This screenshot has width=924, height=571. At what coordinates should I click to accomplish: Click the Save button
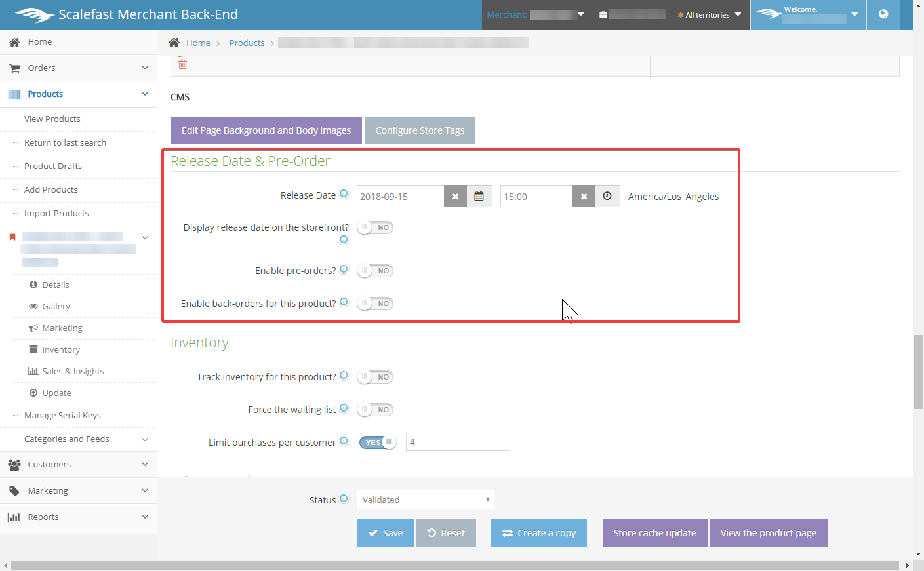point(385,533)
